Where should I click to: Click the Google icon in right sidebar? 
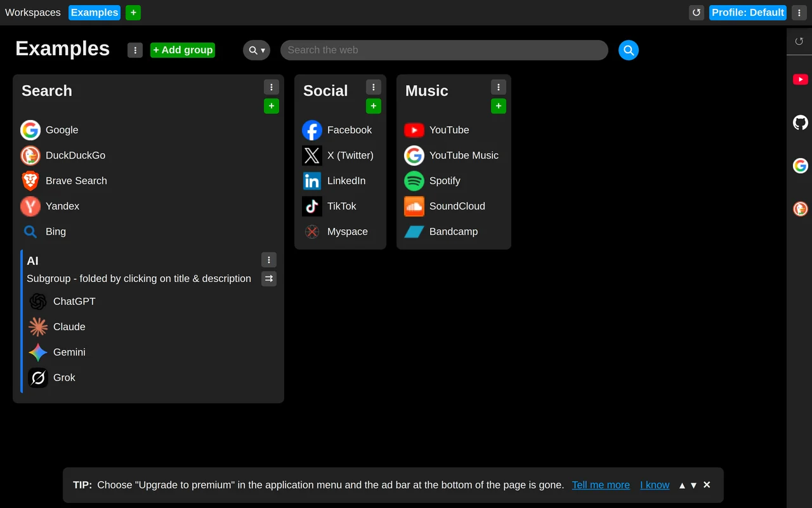point(801,166)
